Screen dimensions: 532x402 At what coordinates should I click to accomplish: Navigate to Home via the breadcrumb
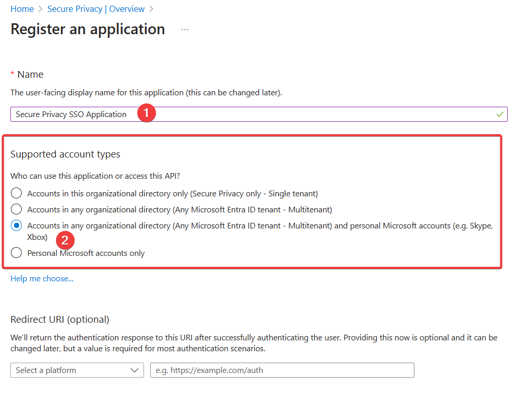tap(22, 9)
